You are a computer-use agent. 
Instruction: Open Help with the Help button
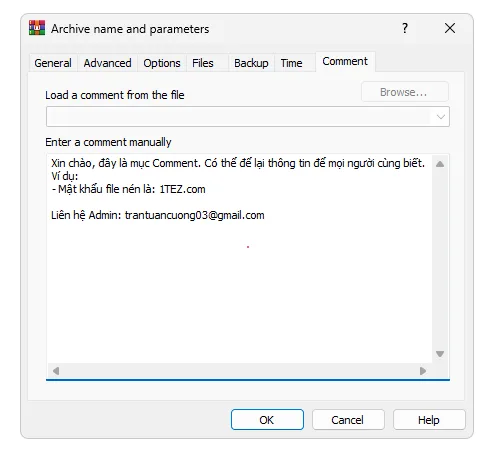click(x=429, y=420)
